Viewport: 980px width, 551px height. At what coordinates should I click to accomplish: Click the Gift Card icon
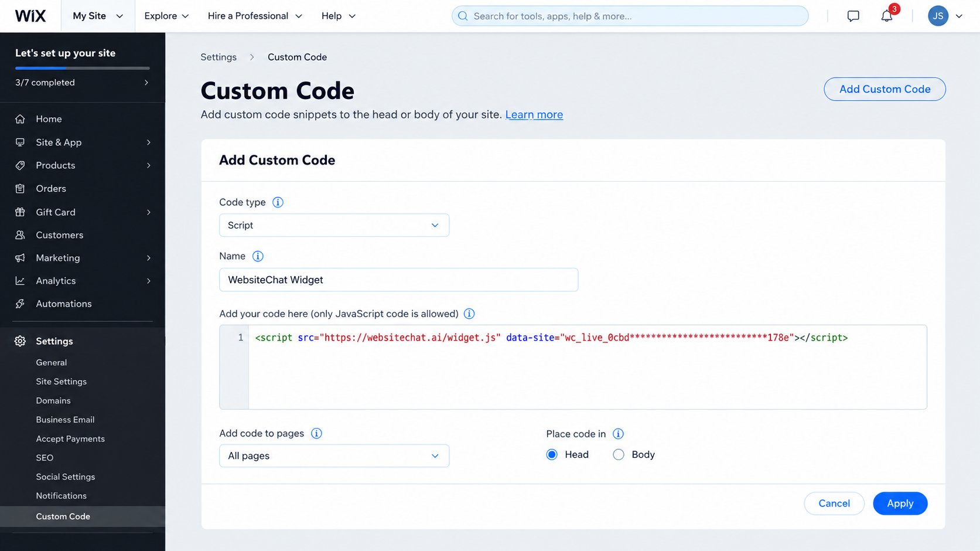click(x=20, y=212)
